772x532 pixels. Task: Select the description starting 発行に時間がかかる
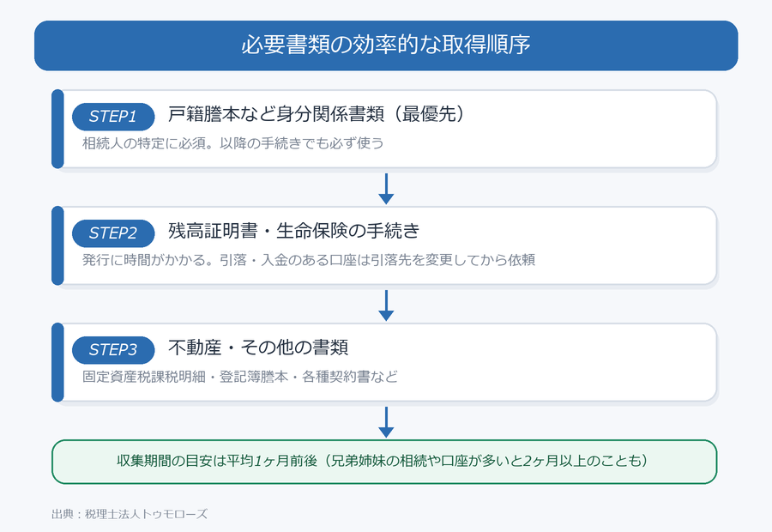(309, 260)
